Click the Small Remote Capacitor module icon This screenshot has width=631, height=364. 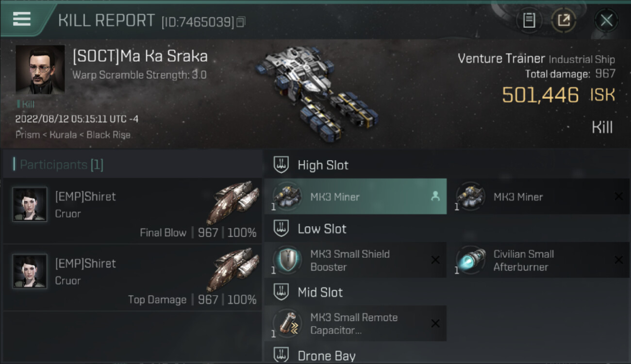(287, 324)
